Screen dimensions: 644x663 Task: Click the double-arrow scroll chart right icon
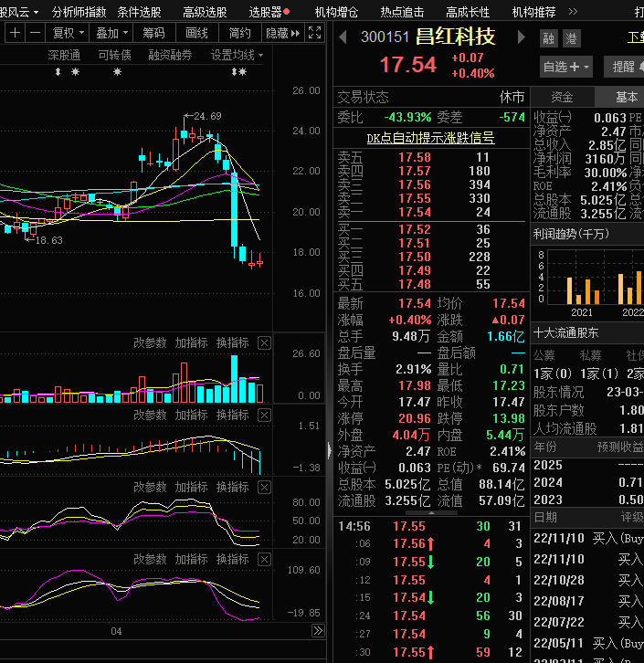click(x=318, y=631)
